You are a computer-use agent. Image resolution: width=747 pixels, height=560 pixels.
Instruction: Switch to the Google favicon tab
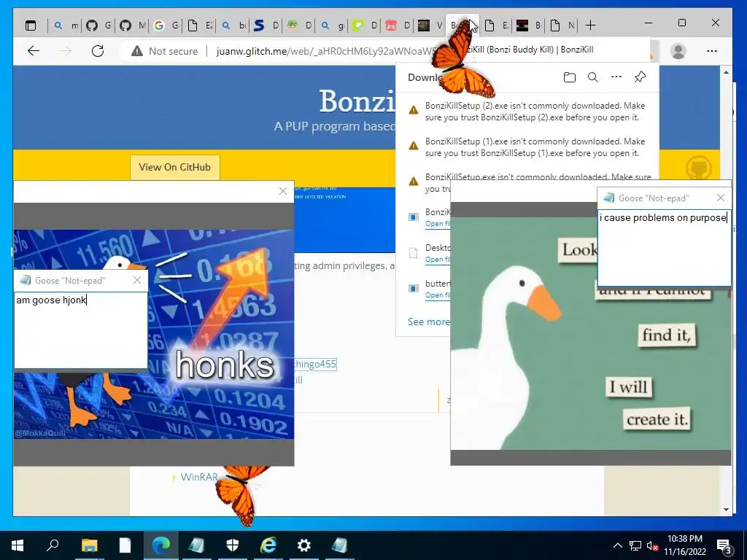coord(166,26)
